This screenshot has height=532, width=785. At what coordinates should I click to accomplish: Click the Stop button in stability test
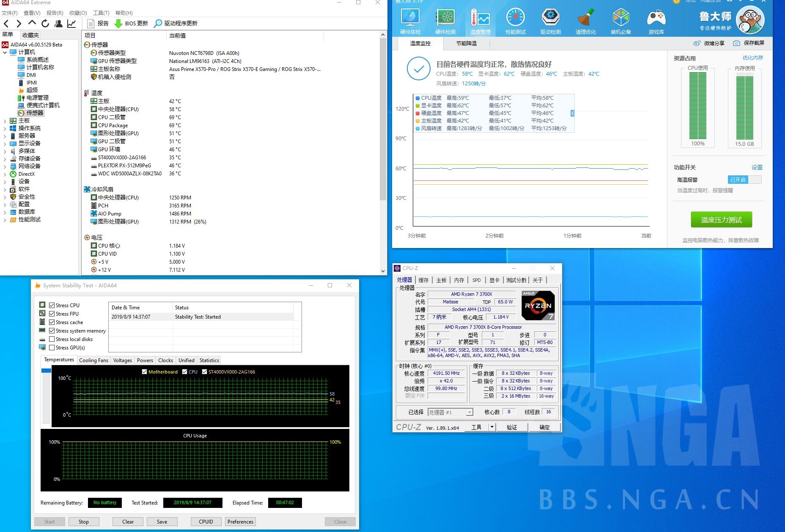[x=83, y=522]
